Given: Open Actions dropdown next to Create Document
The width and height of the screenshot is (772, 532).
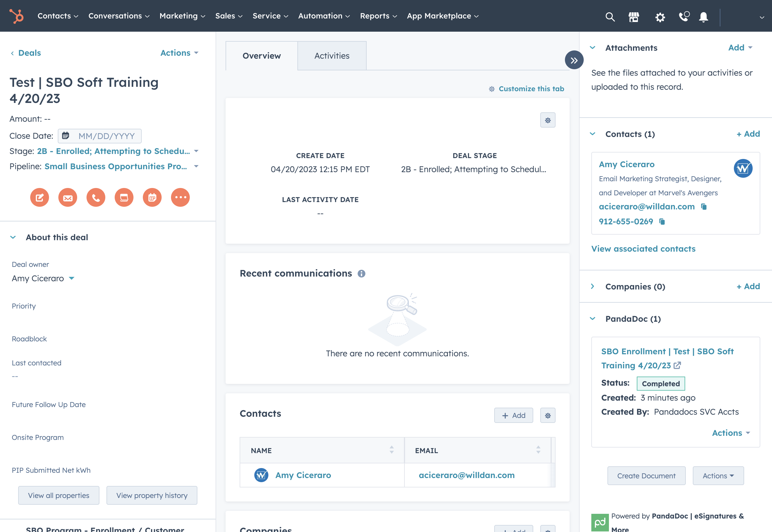Looking at the screenshot, I should point(718,476).
